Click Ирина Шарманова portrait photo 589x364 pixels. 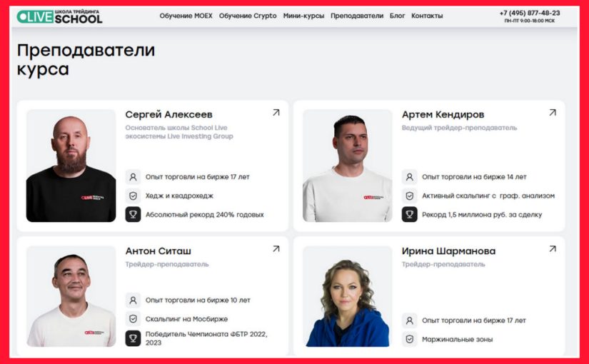coord(348,296)
